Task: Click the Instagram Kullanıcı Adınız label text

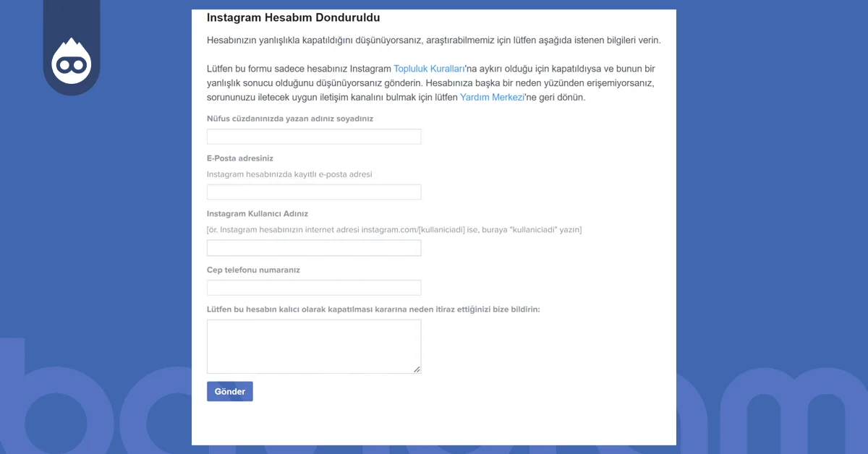Action: coord(258,213)
